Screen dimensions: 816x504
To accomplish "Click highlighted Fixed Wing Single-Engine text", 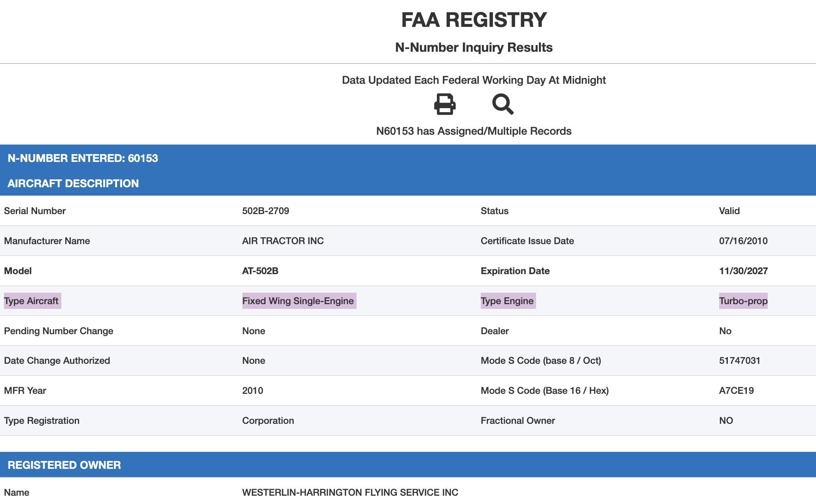I will [x=298, y=301].
